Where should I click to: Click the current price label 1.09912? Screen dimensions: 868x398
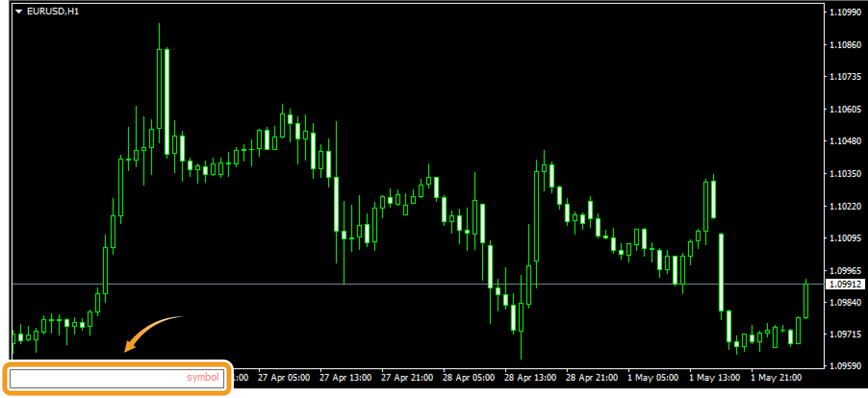pos(845,284)
